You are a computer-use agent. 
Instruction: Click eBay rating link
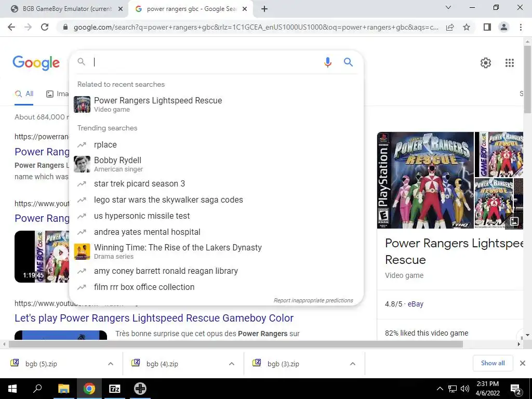[415, 304]
